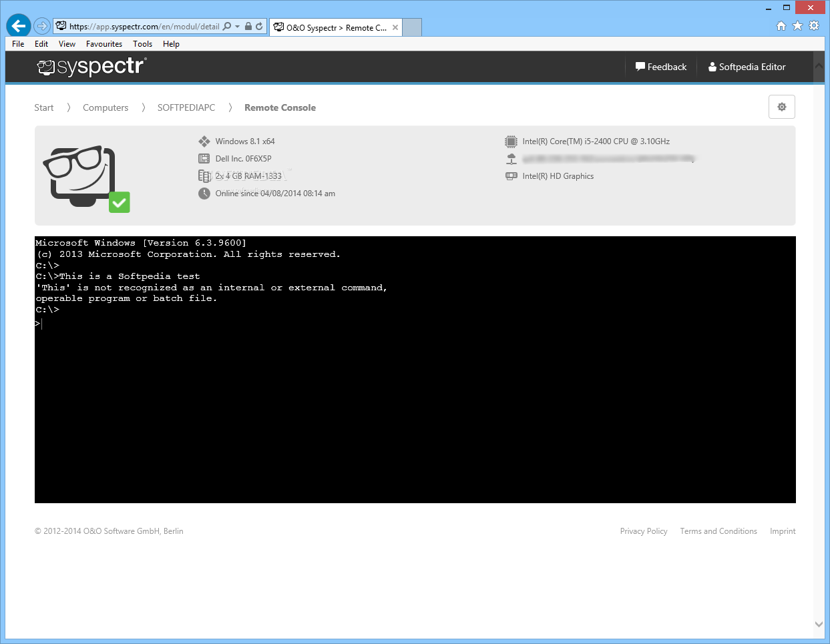Viewport: 830px width, 644px height.
Task: Click the network address icon
Action: [x=511, y=159]
